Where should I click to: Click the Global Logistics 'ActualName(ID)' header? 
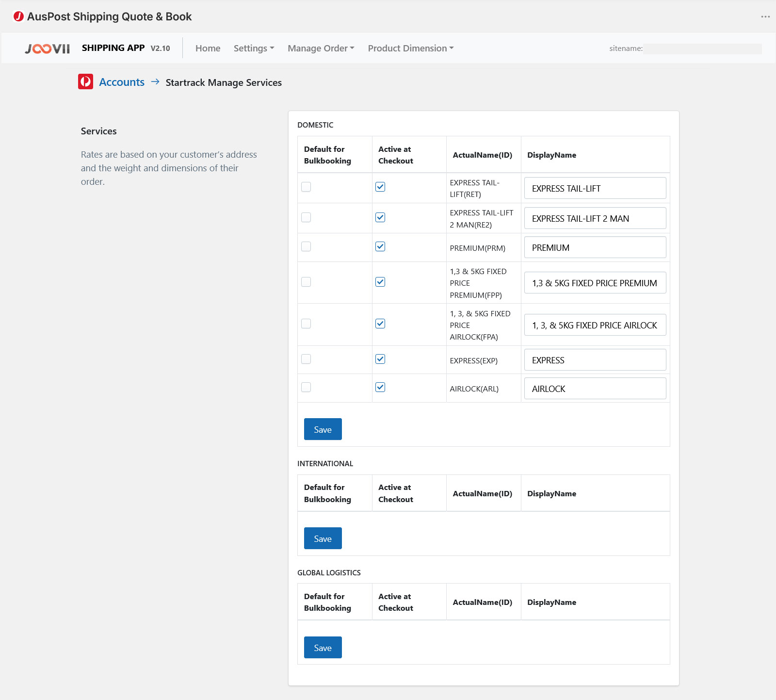pos(483,602)
